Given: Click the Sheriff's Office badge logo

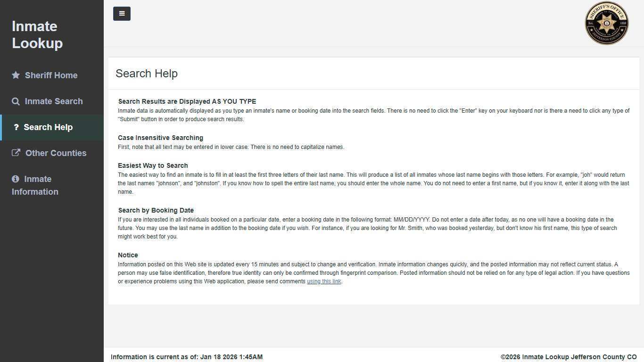Looking at the screenshot, I should (606, 23).
